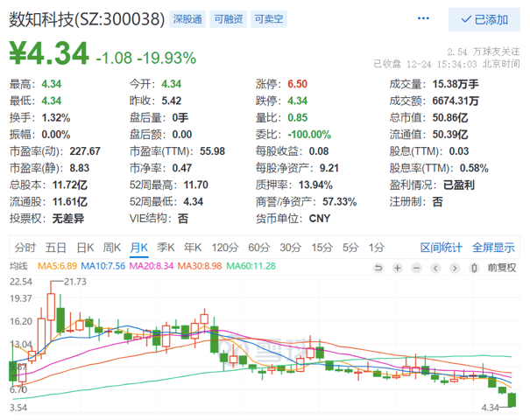Toggle the 已添加 watchlist button
The height and width of the screenshot is (420, 530).
pyautogui.click(x=484, y=19)
